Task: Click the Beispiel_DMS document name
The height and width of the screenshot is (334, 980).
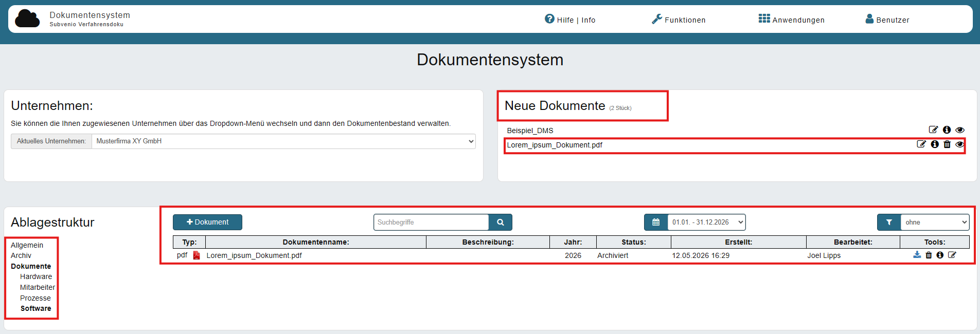Action: (x=530, y=131)
